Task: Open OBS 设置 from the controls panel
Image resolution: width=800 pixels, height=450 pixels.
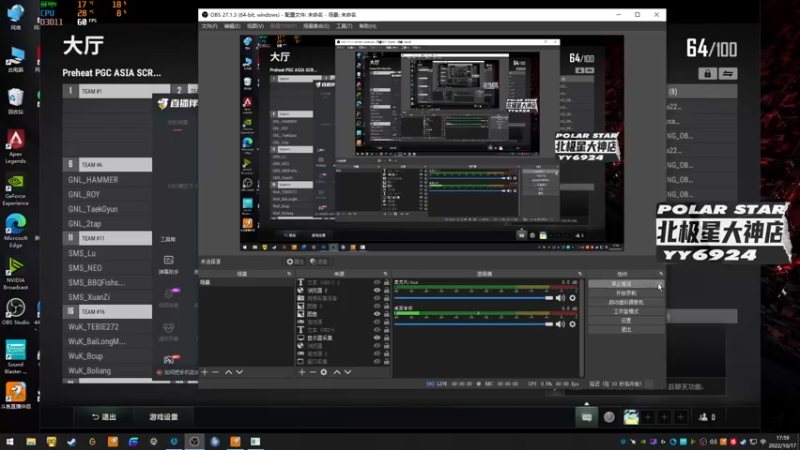Action: click(x=626, y=320)
